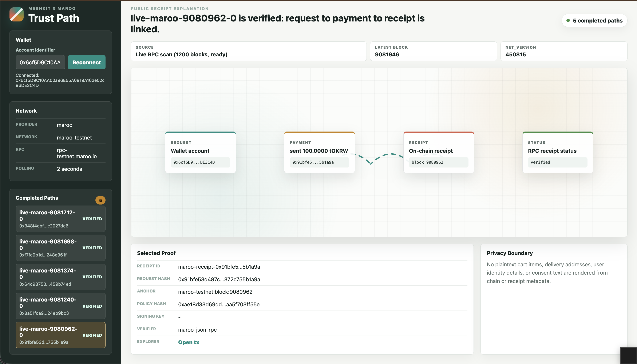Image resolution: width=637 pixels, height=364 pixels.
Task: Click request hash 0x91bfe53d487c...372c755b1a9a
Action: tap(219, 279)
